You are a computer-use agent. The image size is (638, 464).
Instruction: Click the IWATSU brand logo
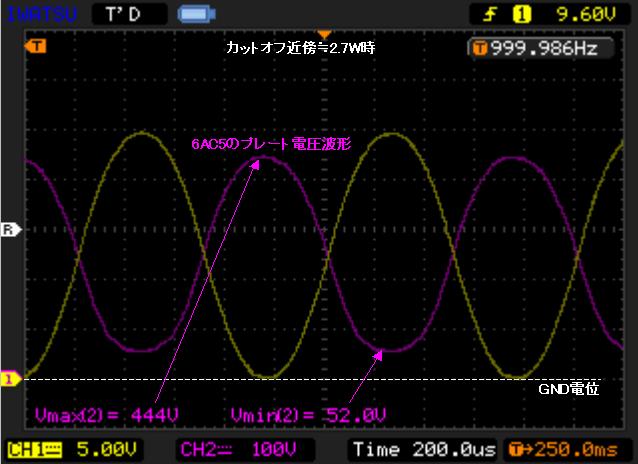pos(42,14)
